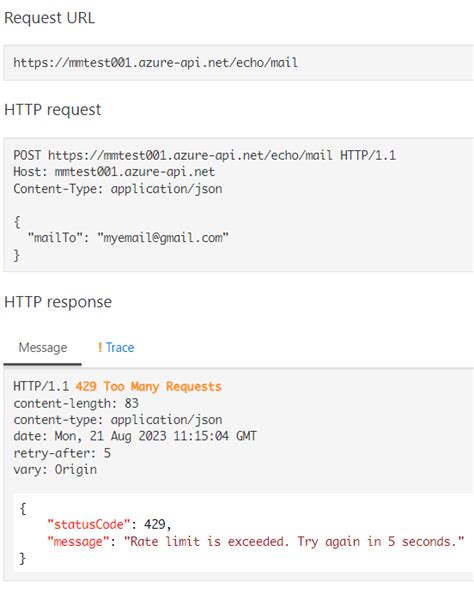Click the "message" JSON key
Image resolution: width=474 pixels, height=612 pixels.
(78, 542)
